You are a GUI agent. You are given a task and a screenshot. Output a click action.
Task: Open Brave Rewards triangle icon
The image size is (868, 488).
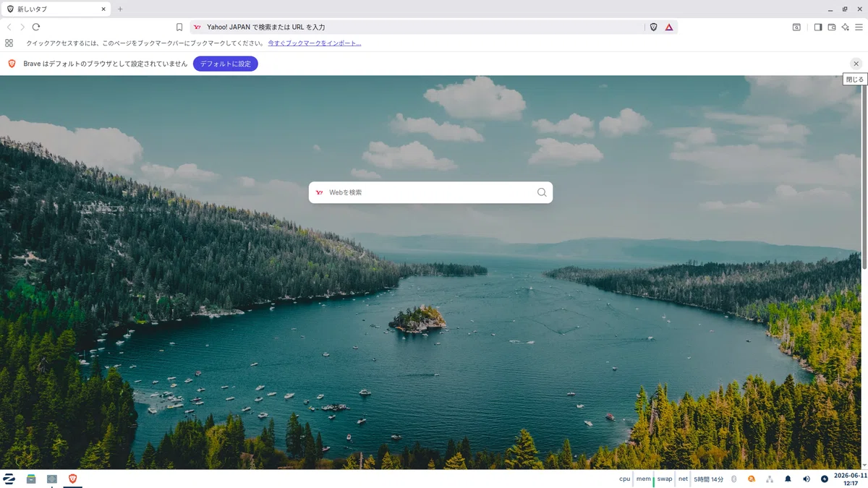tap(669, 27)
